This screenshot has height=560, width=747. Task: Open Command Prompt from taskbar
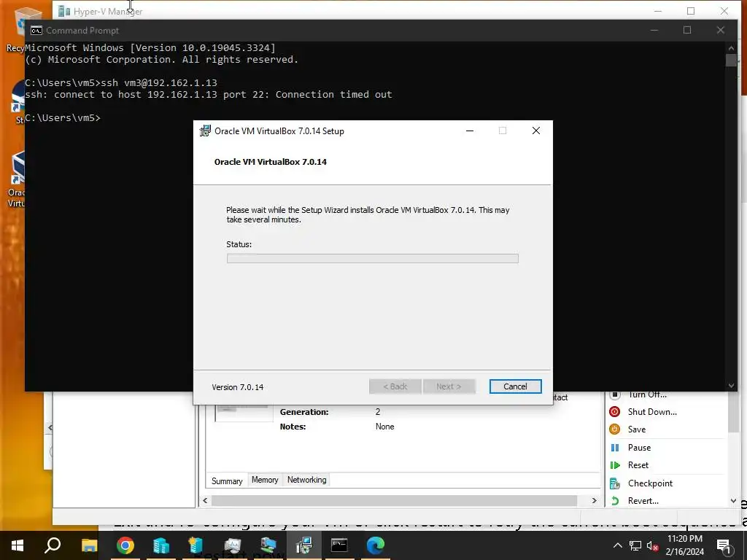(x=339, y=545)
